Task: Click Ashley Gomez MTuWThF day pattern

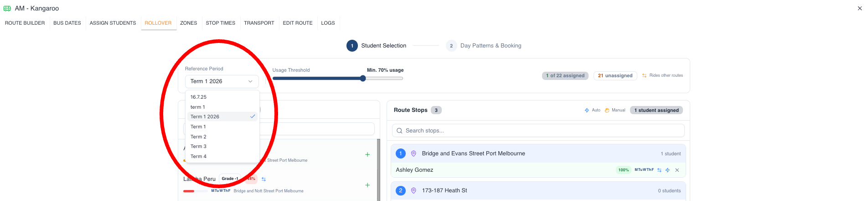Action: click(644, 169)
